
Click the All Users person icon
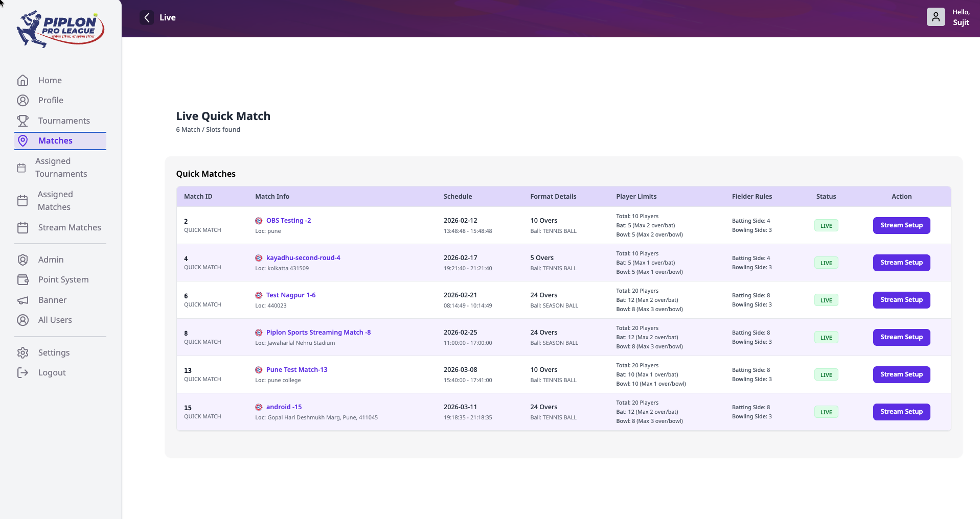click(22, 320)
